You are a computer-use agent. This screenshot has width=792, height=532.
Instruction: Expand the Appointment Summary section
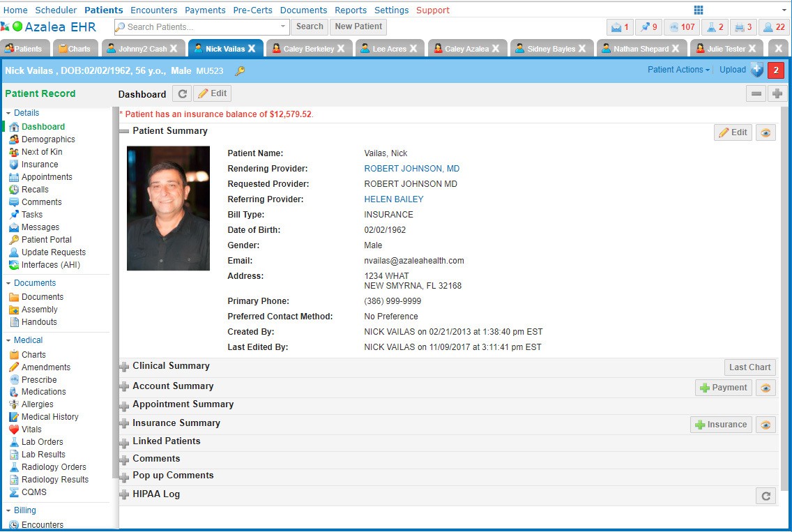(x=124, y=405)
